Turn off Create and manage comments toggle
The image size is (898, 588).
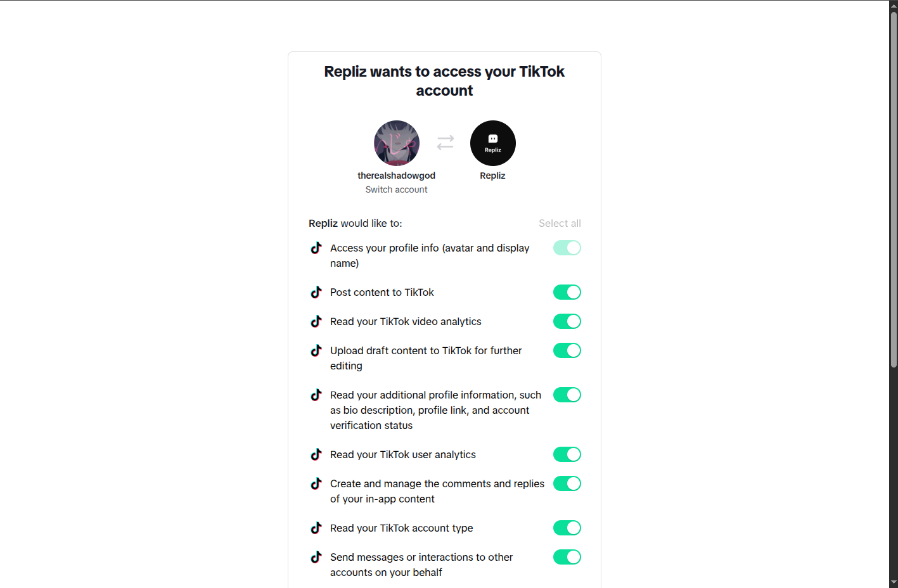point(567,483)
